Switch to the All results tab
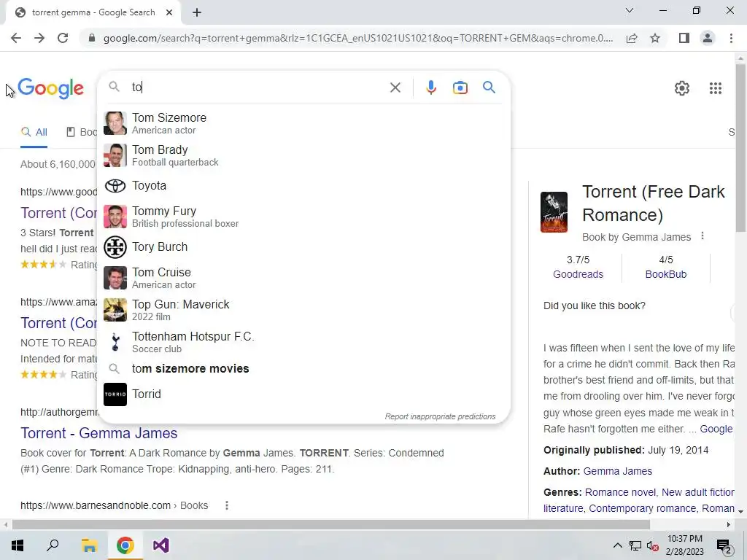The height and width of the screenshot is (560, 747). click(x=34, y=133)
